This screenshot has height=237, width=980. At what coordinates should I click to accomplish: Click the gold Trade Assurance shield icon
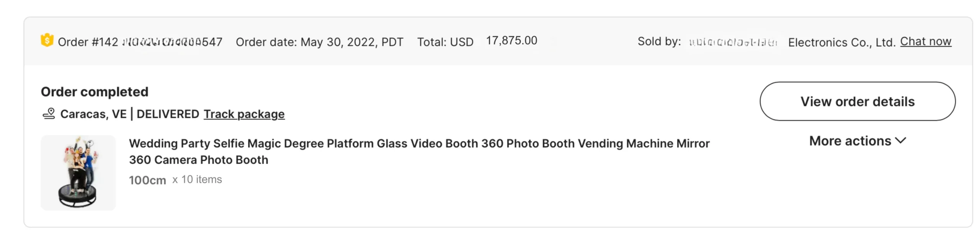[47, 40]
